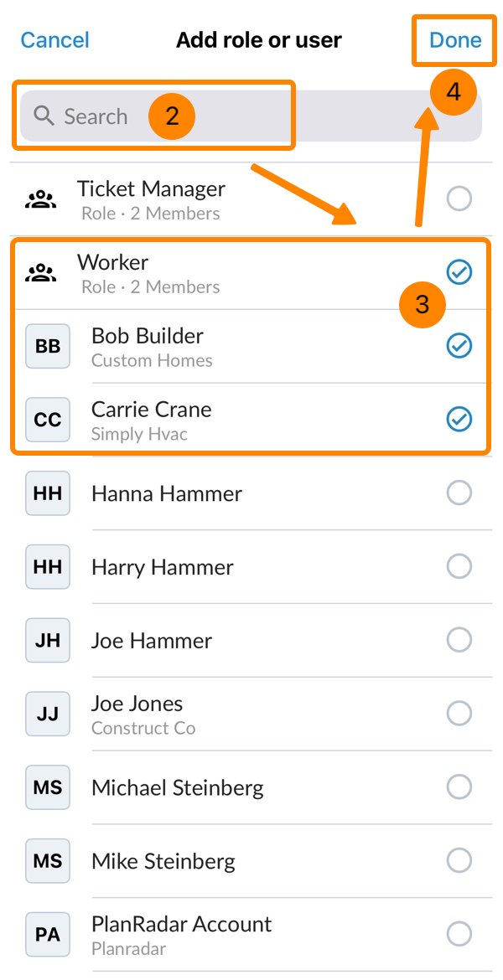This screenshot has width=503, height=980.
Task: Select Mike Steinberg's radio circle
Action: [459, 860]
